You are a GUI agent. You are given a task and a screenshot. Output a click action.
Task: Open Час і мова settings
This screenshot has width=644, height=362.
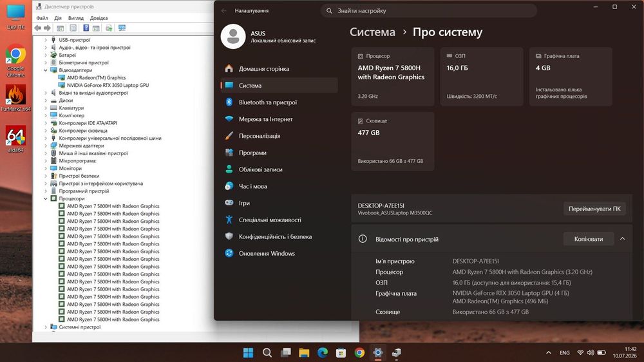(x=279, y=186)
